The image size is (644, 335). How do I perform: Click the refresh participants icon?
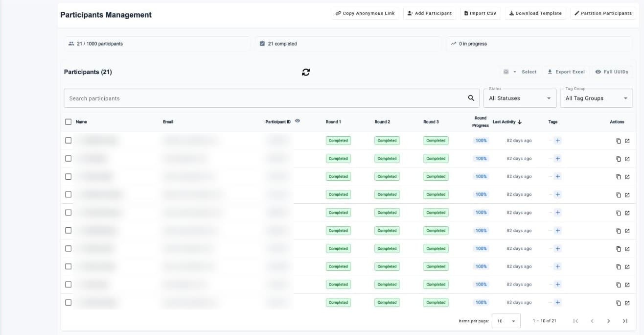tap(306, 72)
